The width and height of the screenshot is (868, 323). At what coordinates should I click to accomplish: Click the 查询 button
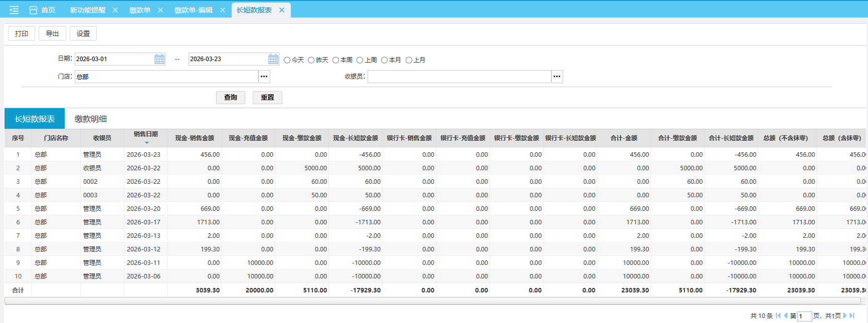pos(231,97)
